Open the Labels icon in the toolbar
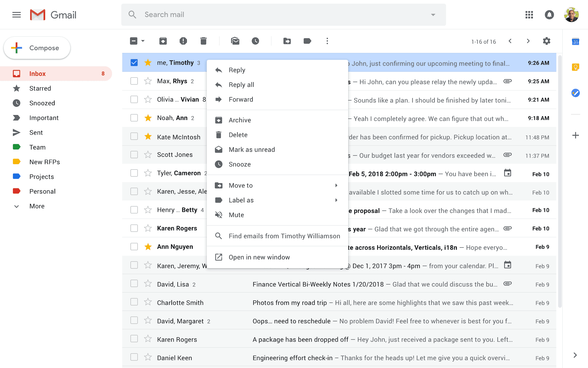588x368 pixels. (x=307, y=41)
